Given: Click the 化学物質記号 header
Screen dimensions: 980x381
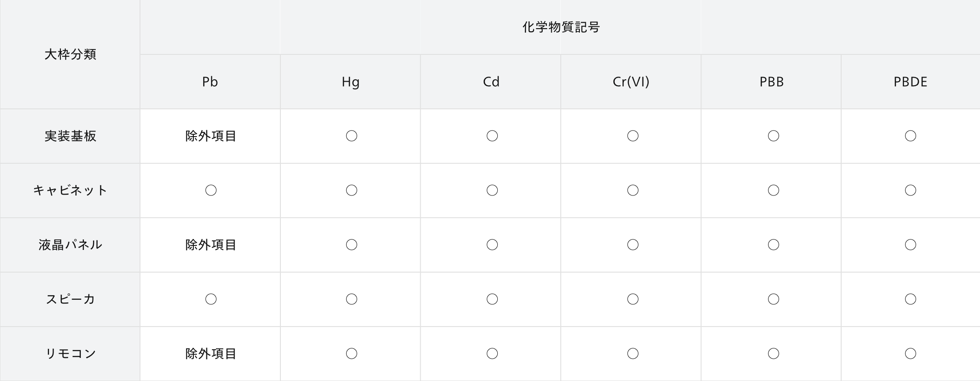Looking at the screenshot, I should click(x=561, y=27).
